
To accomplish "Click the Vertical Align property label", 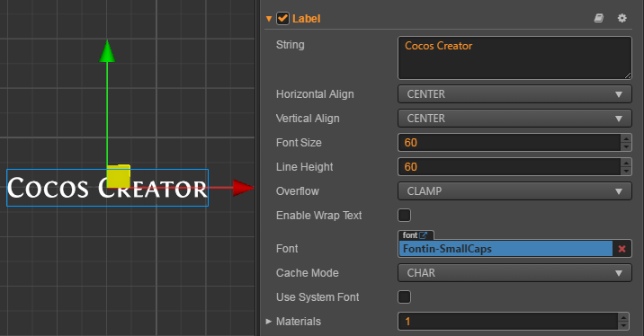I will pyautogui.click(x=308, y=119).
